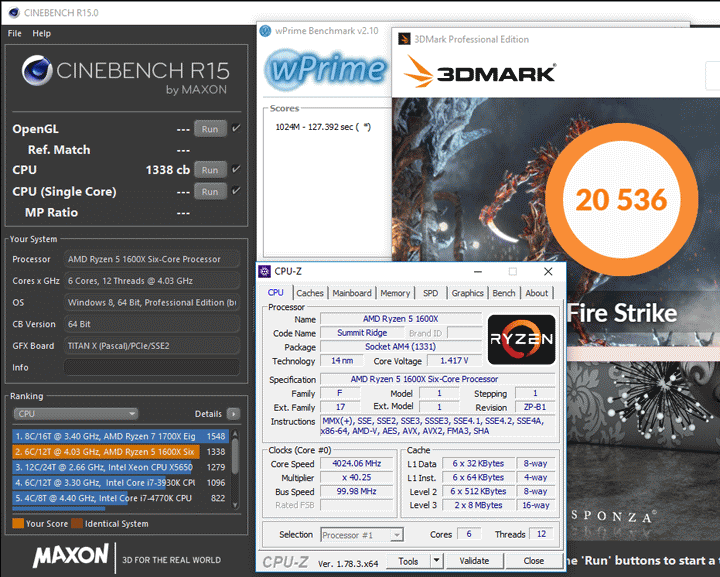This screenshot has height=577, width=720.
Task: Select the CPU tab in CPU-Z
Action: (276, 292)
